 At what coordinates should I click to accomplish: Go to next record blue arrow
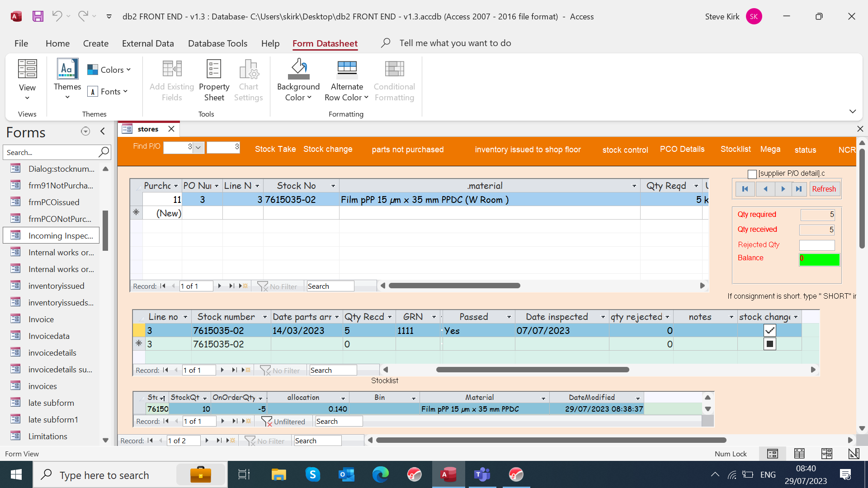pyautogui.click(x=783, y=189)
